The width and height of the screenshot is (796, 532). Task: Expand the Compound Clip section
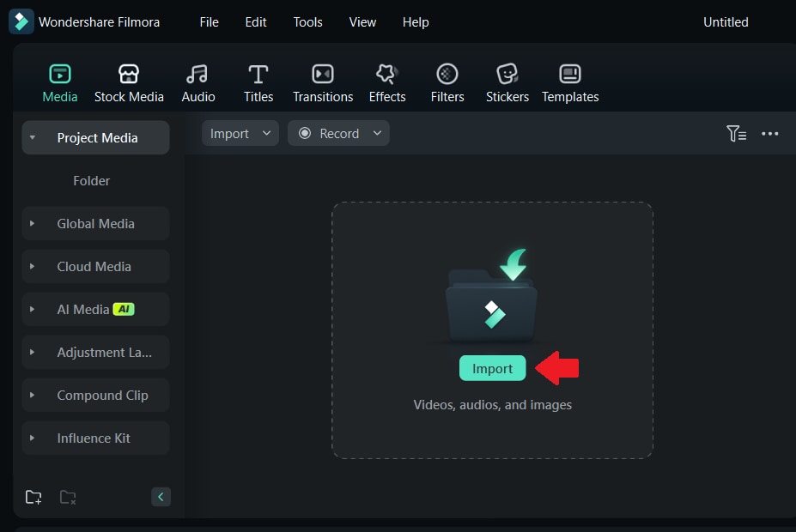click(x=32, y=395)
